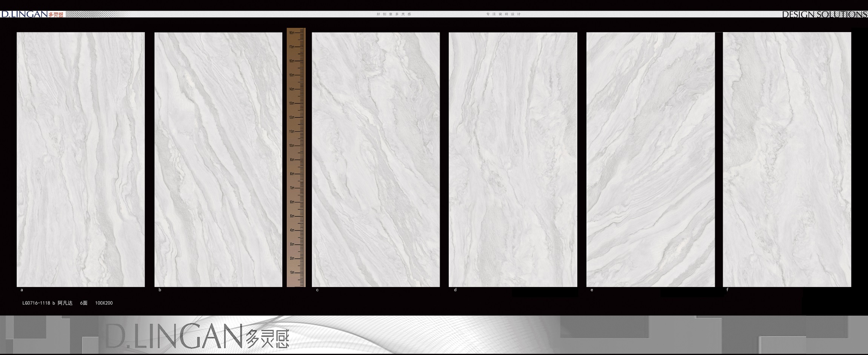
Task: Click the red 多灵感 characters in top logo
Action: click(x=56, y=15)
